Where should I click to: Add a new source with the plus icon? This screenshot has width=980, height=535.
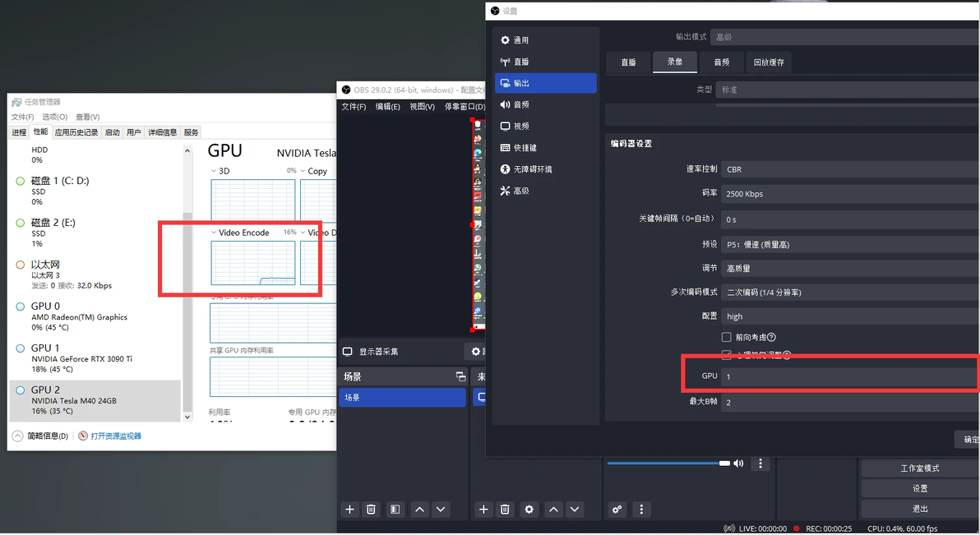[483, 510]
